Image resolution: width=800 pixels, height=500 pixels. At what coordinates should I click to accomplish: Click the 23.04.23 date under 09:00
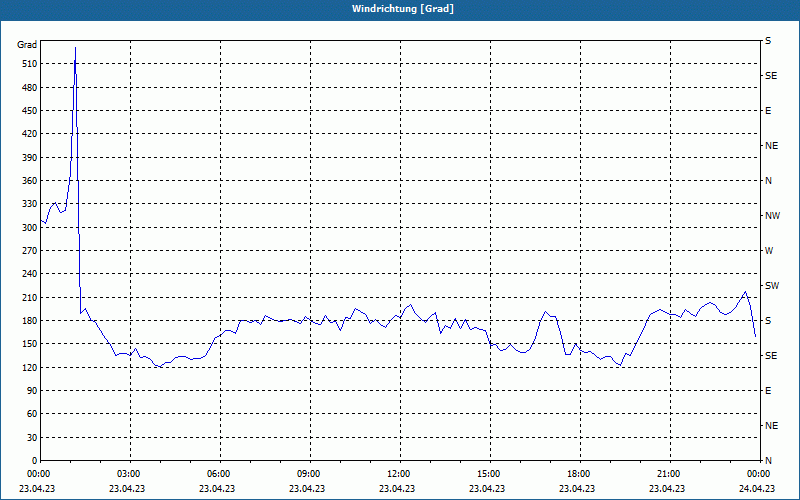coord(307,489)
